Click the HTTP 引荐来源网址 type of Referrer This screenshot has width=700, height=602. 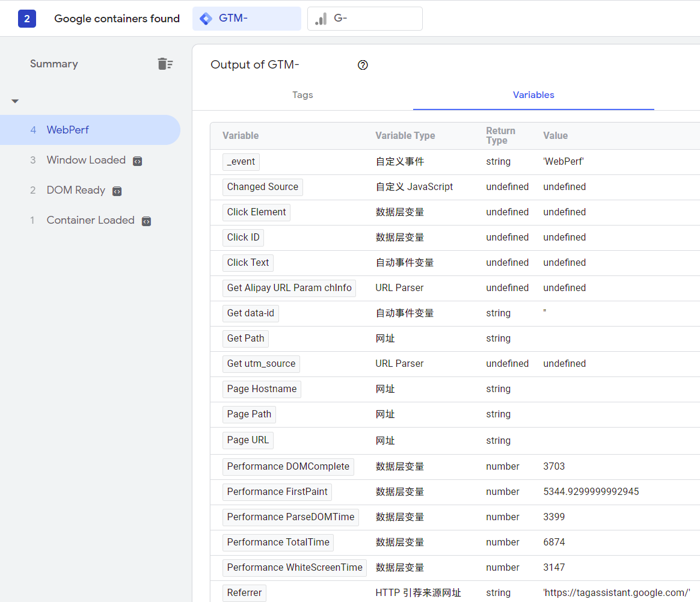click(419, 593)
